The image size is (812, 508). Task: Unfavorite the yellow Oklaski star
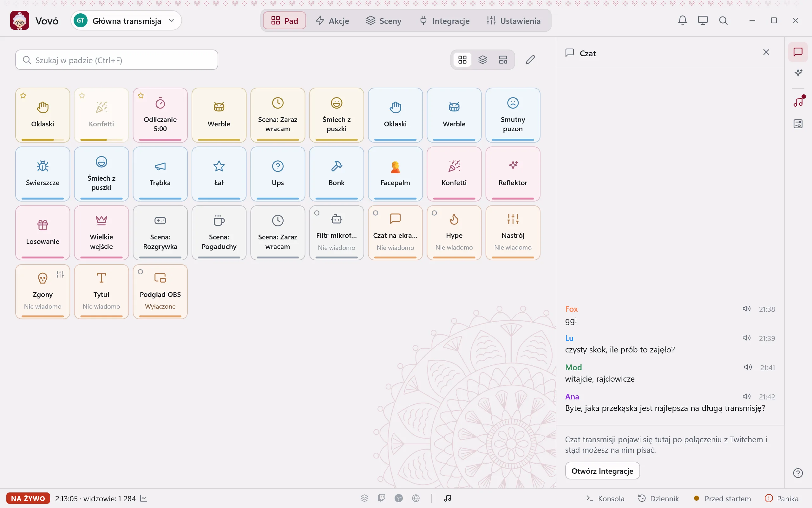[x=23, y=96]
